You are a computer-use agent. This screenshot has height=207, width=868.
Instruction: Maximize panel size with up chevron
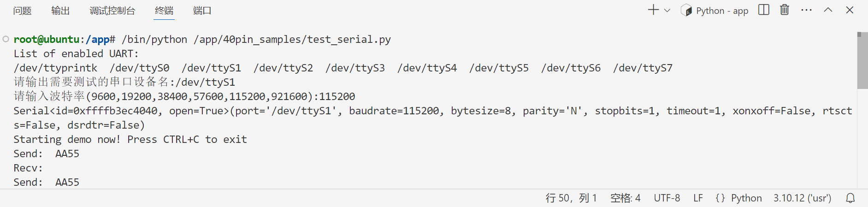coord(828,10)
